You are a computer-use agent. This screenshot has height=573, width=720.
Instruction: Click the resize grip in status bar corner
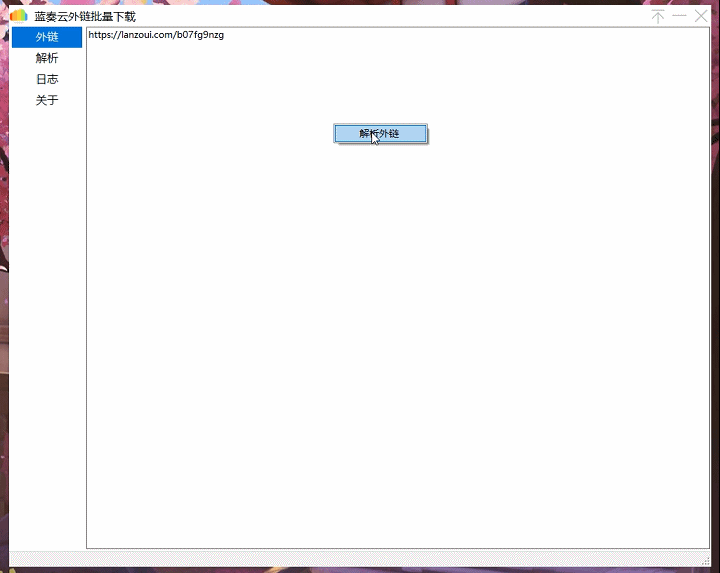click(x=706, y=562)
